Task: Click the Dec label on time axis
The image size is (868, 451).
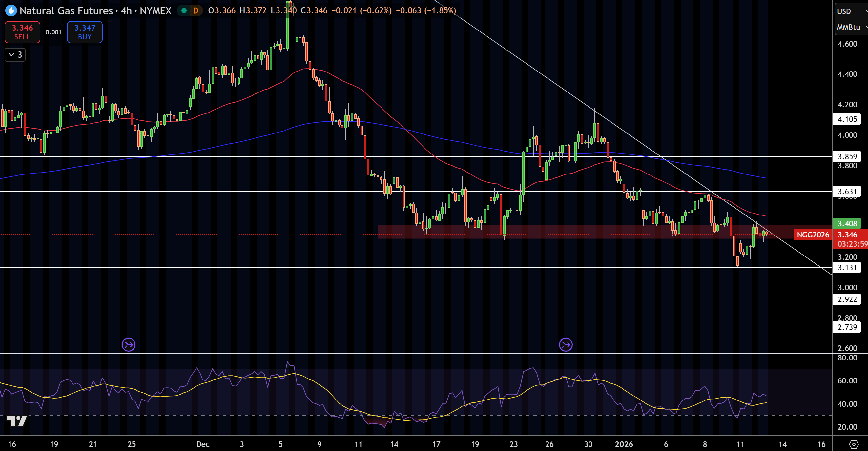Action: tap(203, 444)
